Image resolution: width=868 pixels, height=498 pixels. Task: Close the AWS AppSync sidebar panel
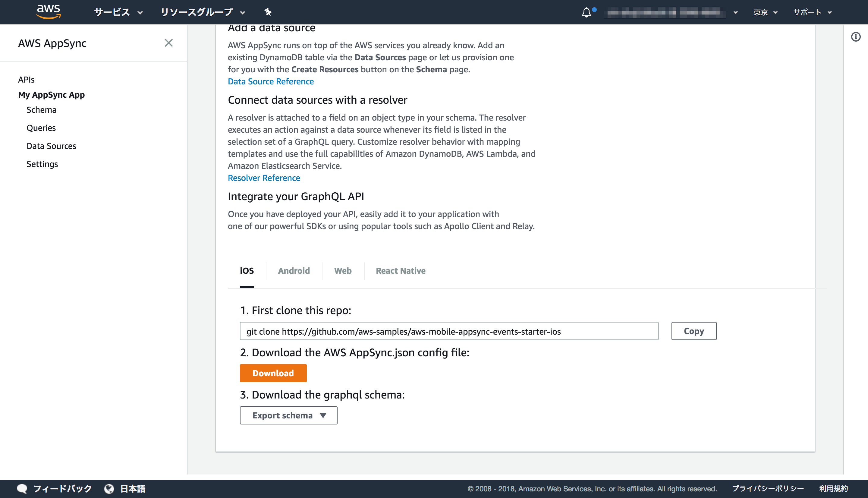click(169, 43)
